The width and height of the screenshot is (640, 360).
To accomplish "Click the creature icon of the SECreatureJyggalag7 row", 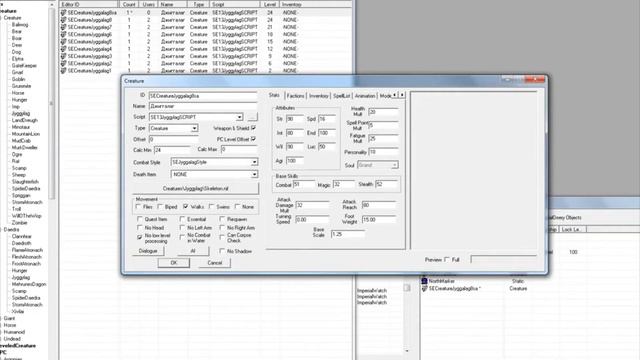I will [63, 27].
